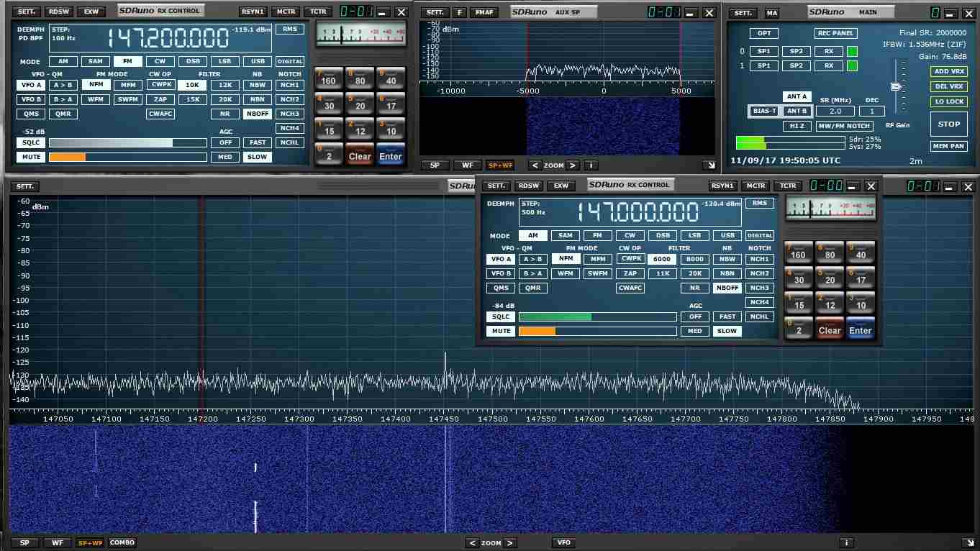Select the 12 band key in lower RX Control
Screen dimensions: 980x551
click(x=830, y=302)
